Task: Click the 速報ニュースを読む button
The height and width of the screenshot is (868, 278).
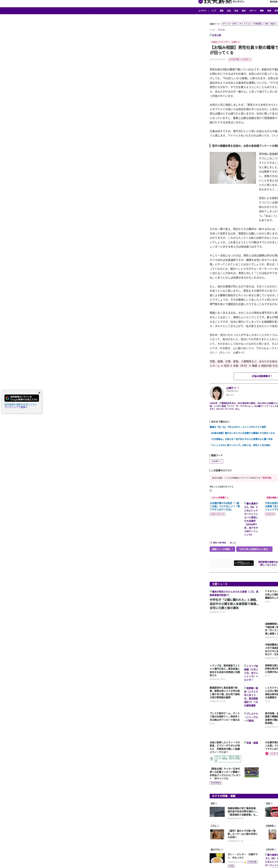Action: 222,549
